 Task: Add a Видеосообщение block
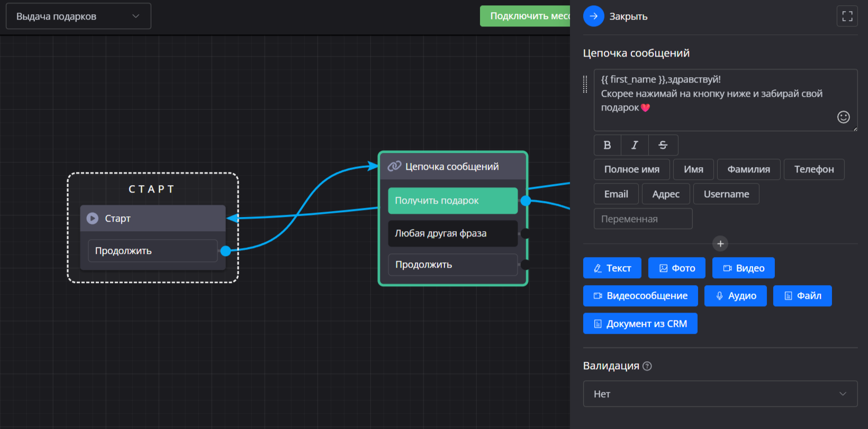click(x=640, y=296)
